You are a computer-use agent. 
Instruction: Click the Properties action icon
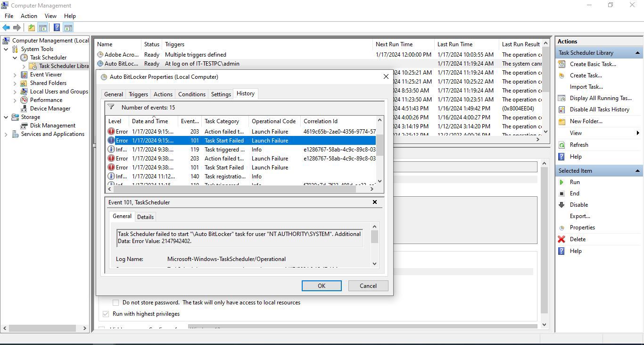[561, 227]
